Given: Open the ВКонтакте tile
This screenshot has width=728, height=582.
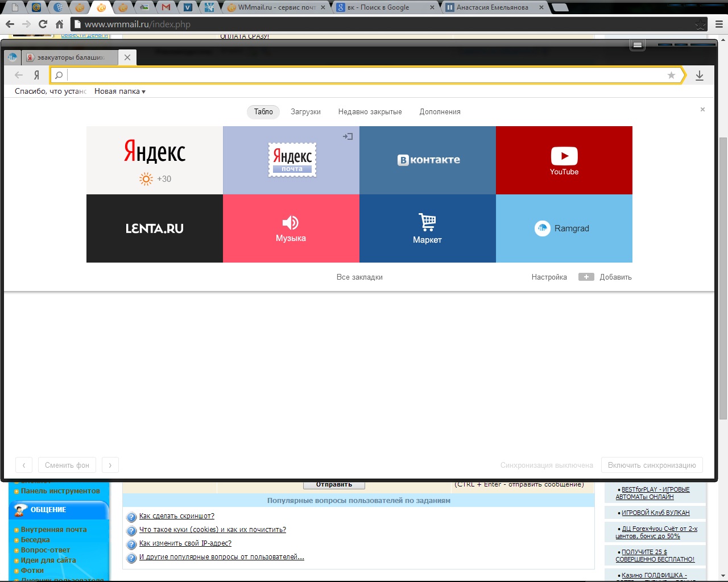Looking at the screenshot, I should pos(428,160).
